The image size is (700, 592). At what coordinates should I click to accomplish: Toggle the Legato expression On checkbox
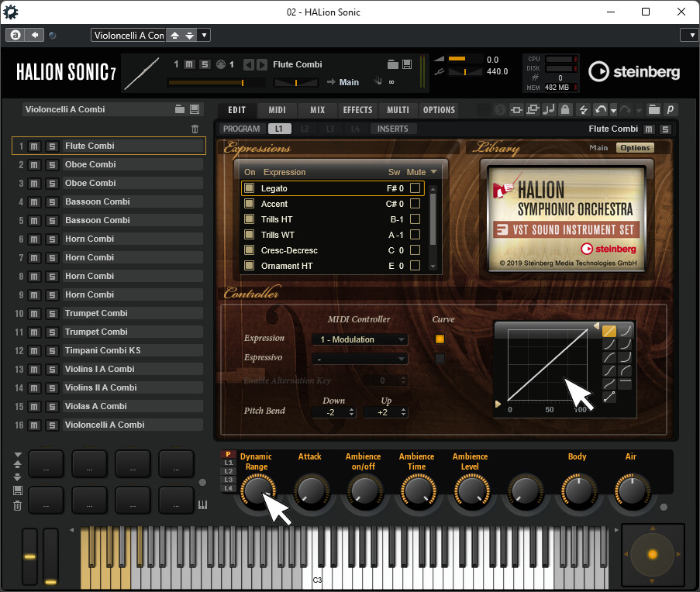[250, 188]
